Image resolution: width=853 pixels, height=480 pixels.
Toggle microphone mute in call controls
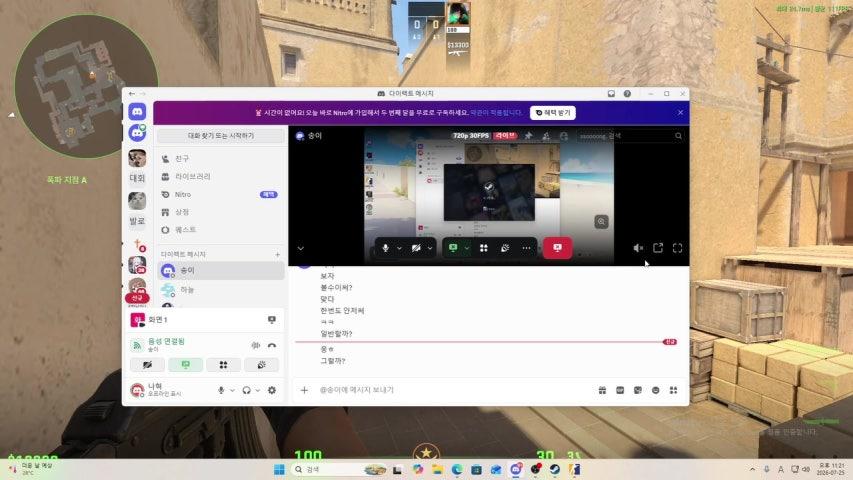point(385,248)
